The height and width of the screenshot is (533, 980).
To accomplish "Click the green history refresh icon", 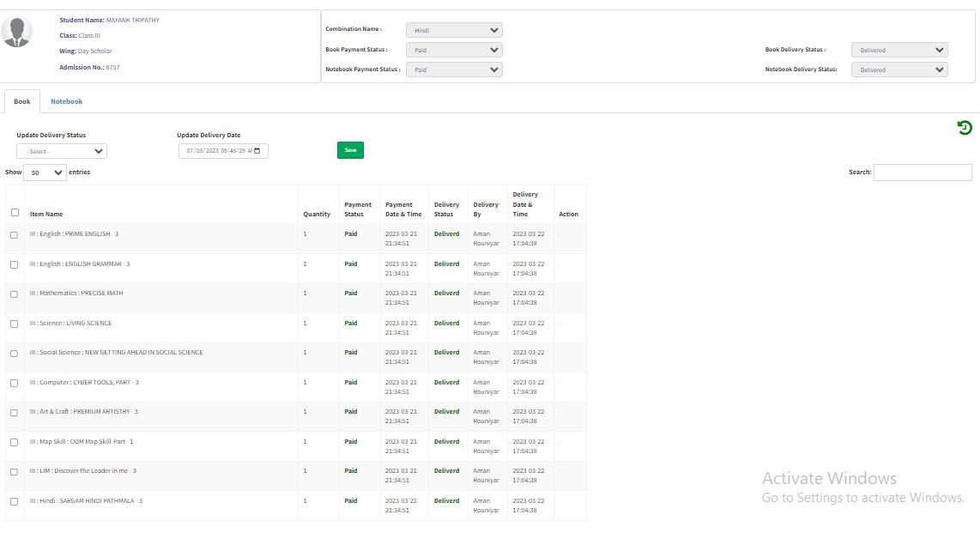I will pos(965,128).
